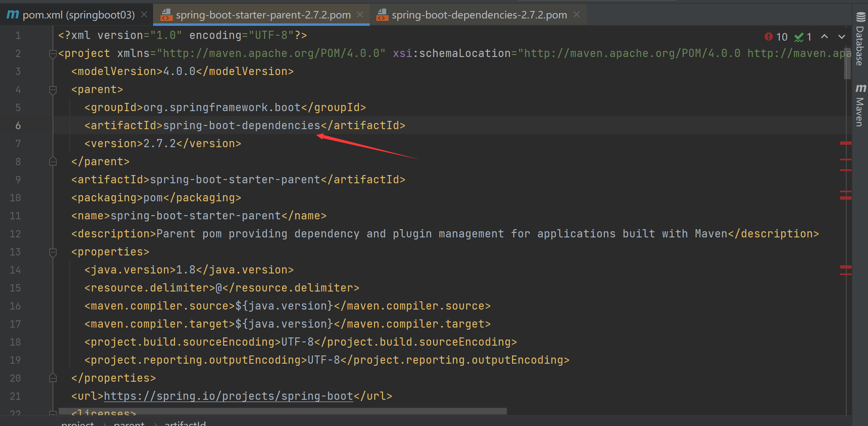Viewport: 868px width, 426px height.
Task: Click java.version value 1.8
Action: tap(186, 270)
